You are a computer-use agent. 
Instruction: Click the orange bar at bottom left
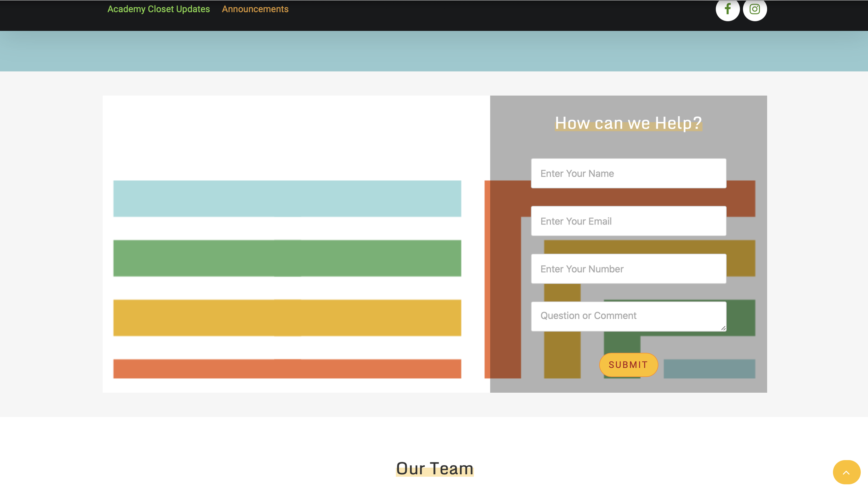coord(287,368)
